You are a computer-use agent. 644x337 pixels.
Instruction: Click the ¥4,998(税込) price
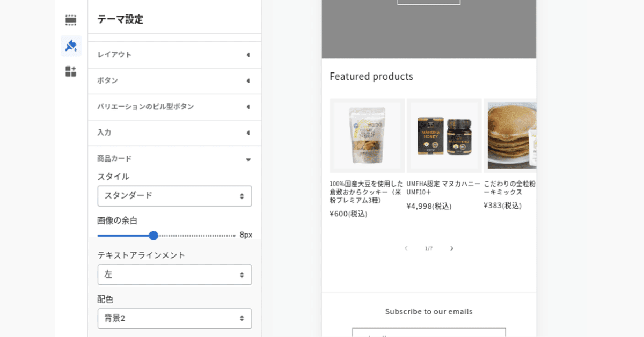coord(429,206)
